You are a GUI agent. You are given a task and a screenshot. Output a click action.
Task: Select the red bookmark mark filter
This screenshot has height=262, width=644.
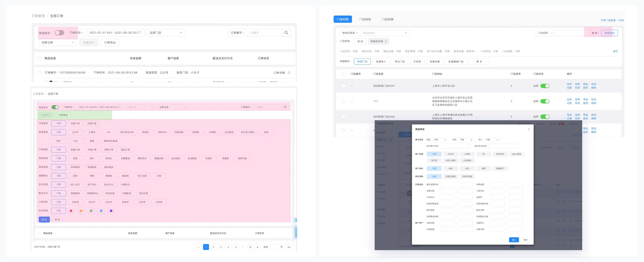point(71,211)
